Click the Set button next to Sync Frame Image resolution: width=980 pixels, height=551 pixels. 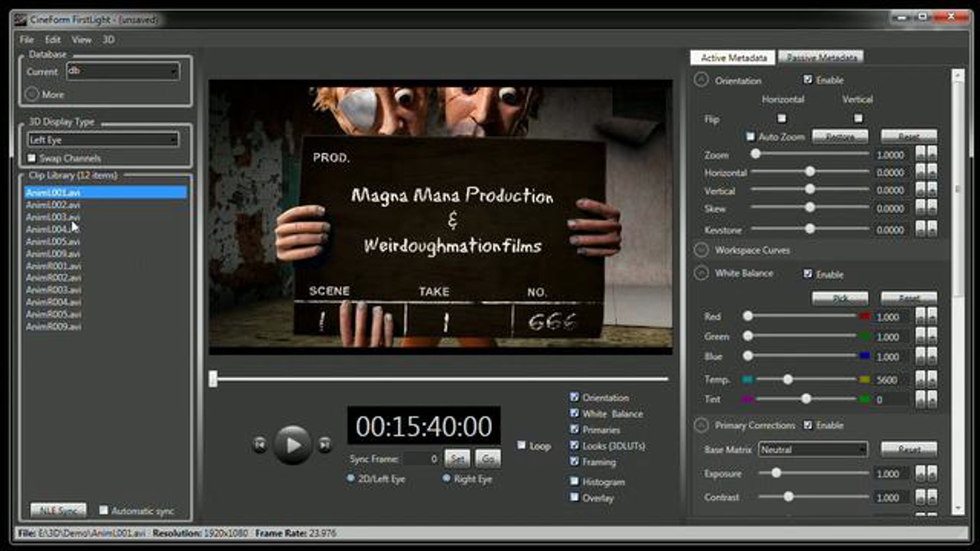coord(457,459)
